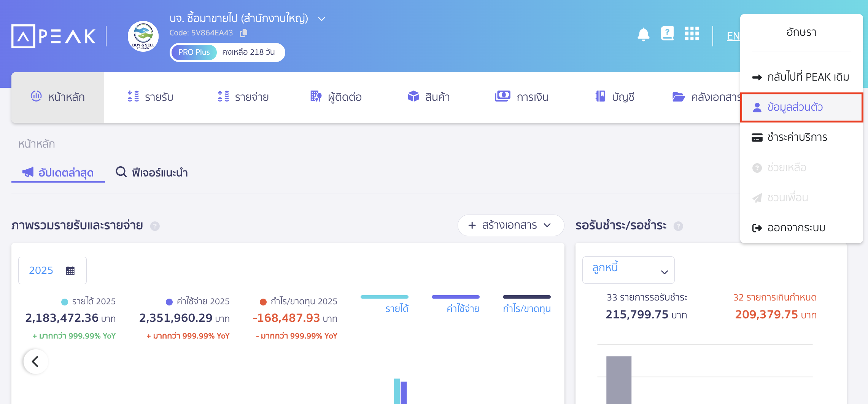Click the PEAK logo
Screen dimensions: 868x404
[x=54, y=37]
